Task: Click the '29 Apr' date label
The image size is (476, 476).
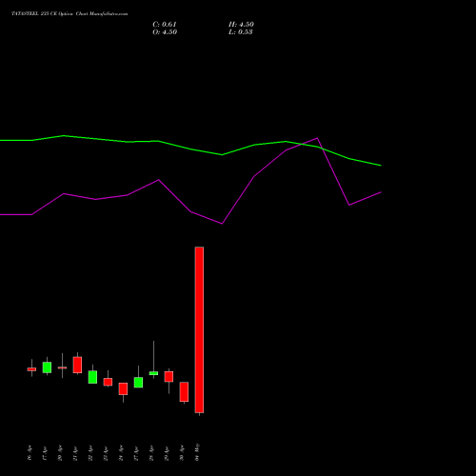Action: (167, 452)
